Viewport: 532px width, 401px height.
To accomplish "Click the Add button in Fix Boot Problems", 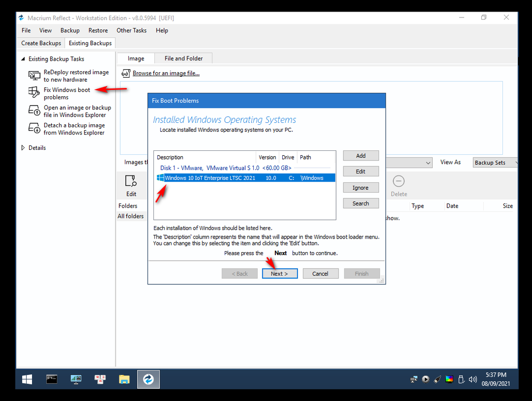I will pos(361,156).
